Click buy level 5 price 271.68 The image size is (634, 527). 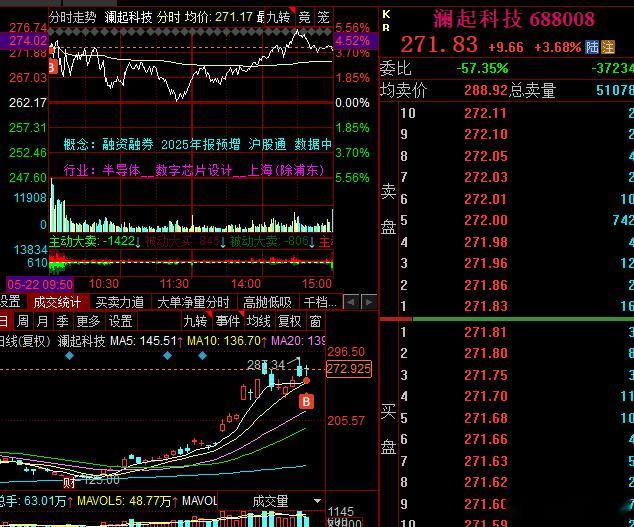[x=486, y=418]
